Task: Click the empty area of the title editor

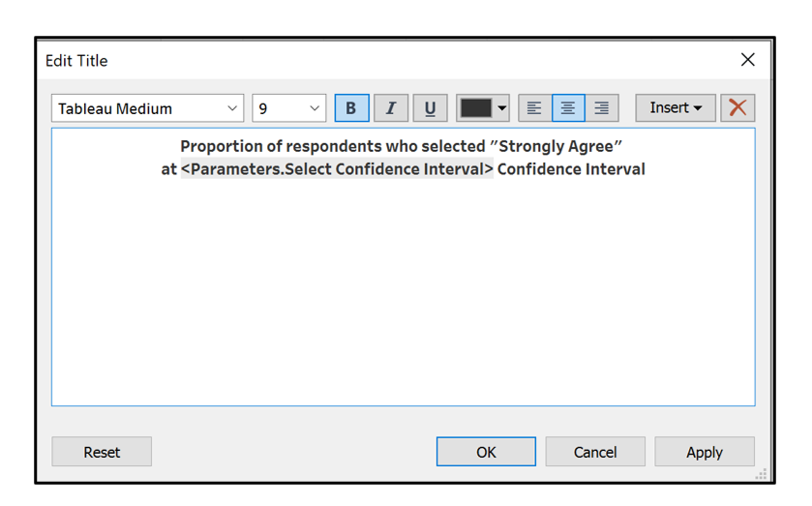Action: click(403, 290)
